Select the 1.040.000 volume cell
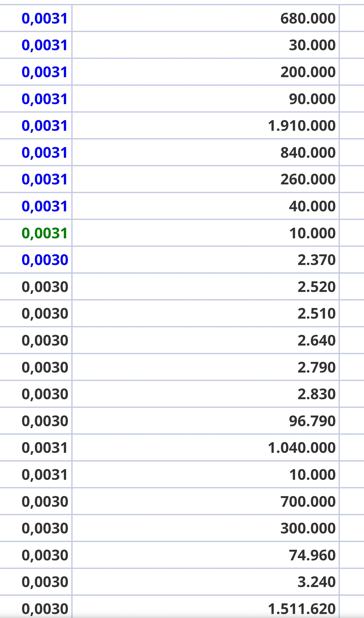This screenshot has height=618, width=364. pyautogui.click(x=302, y=448)
